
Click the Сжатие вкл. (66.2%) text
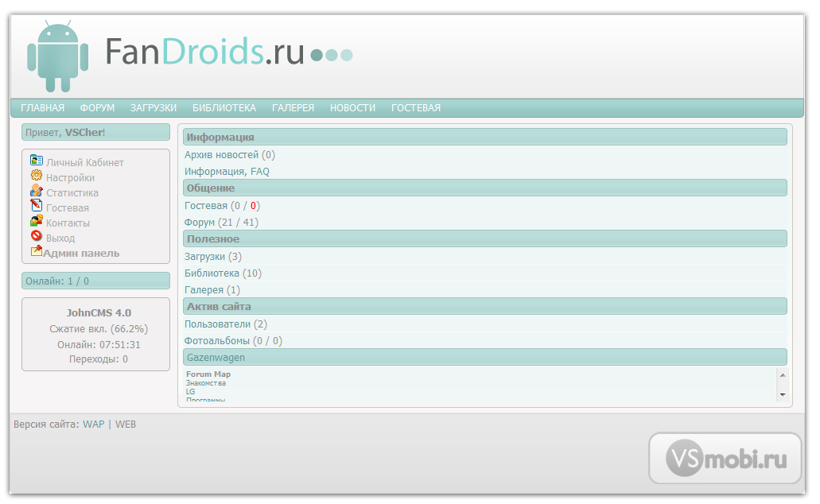99,329
